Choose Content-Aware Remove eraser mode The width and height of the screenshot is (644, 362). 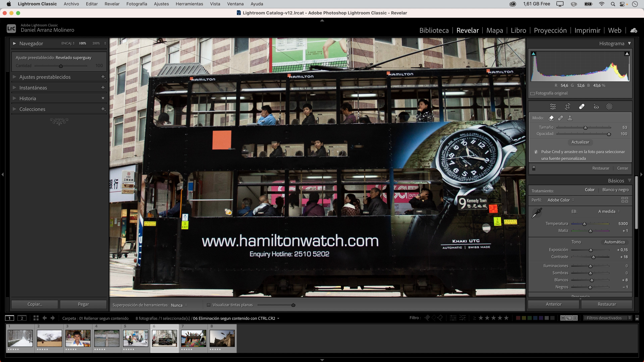551,118
